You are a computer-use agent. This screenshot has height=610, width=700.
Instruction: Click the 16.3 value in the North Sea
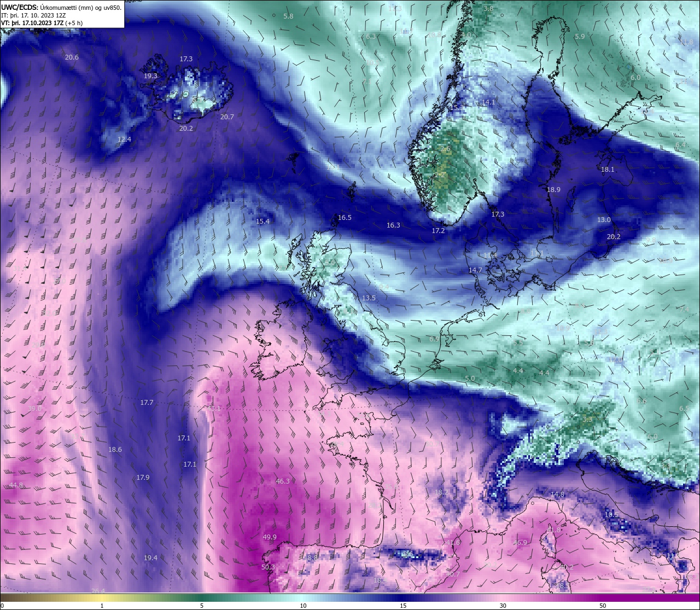[393, 225]
